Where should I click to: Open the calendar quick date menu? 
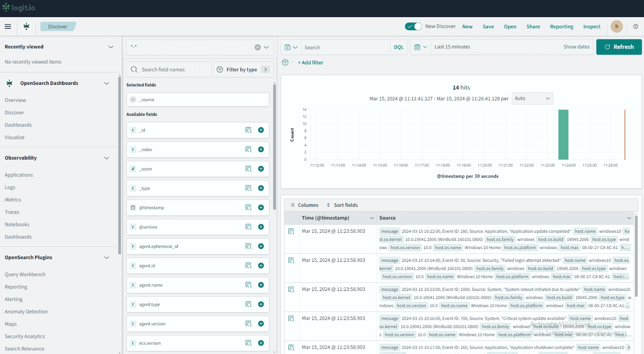point(421,47)
